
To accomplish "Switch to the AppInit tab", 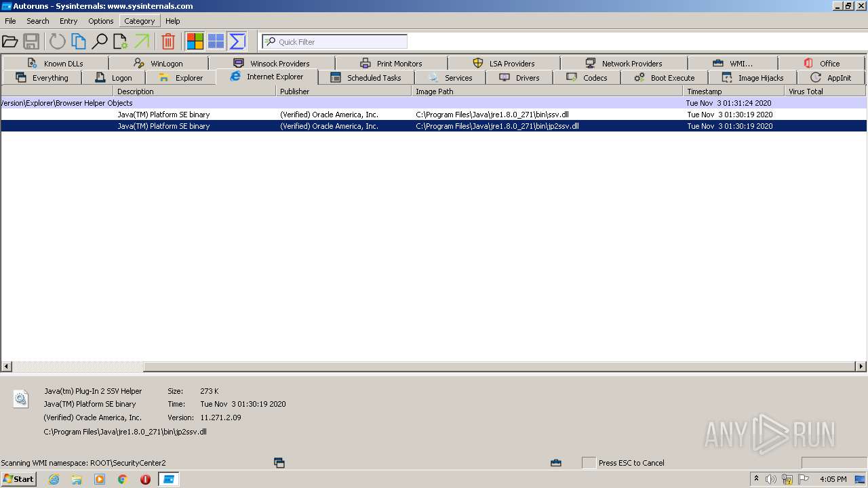I will click(831, 77).
